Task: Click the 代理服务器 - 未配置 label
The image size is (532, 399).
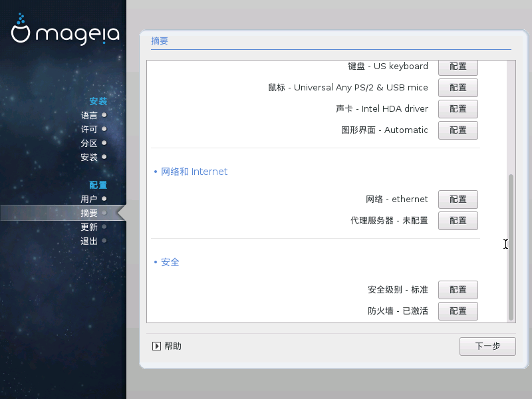Action: tap(389, 221)
